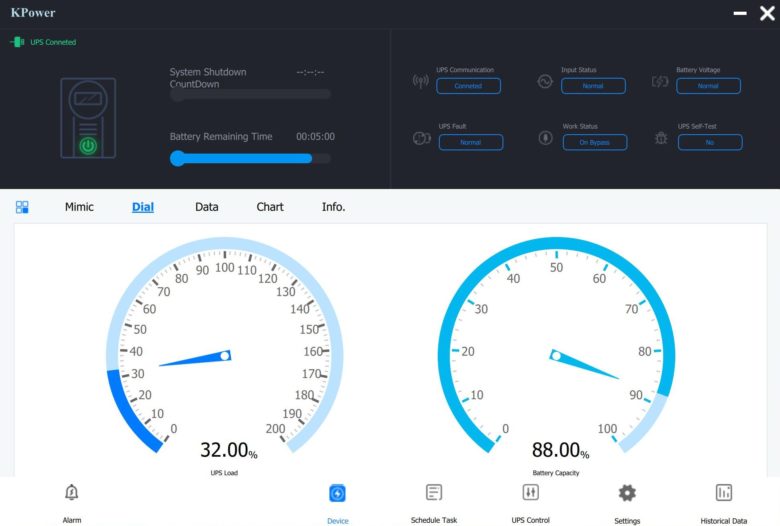The height and width of the screenshot is (526, 780).
Task: Click the 88.00% Battery Capacity value
Action: click(560, 450)
